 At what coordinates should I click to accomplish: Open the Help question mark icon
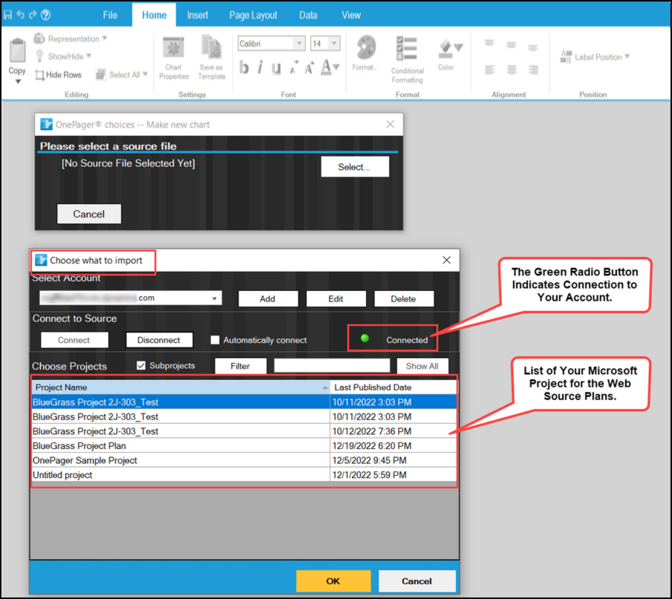pyautogui.click(x=45, y=15)
